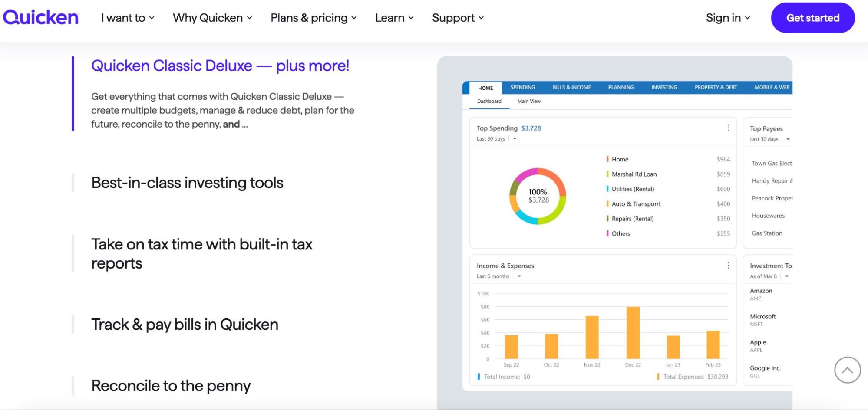Image resolution: width=868 pixels, height=410 pixels.
Task: Expand Reconcile to the penny section
Action: point(171,386)
